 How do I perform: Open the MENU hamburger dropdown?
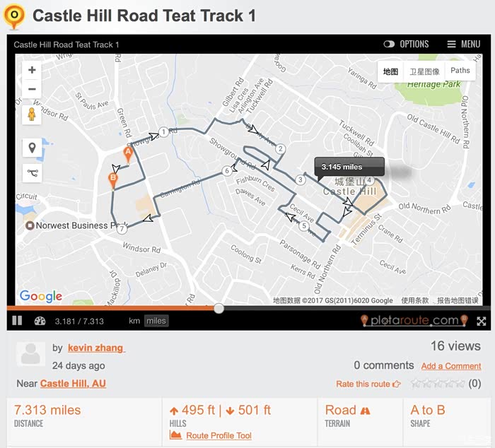464,44
